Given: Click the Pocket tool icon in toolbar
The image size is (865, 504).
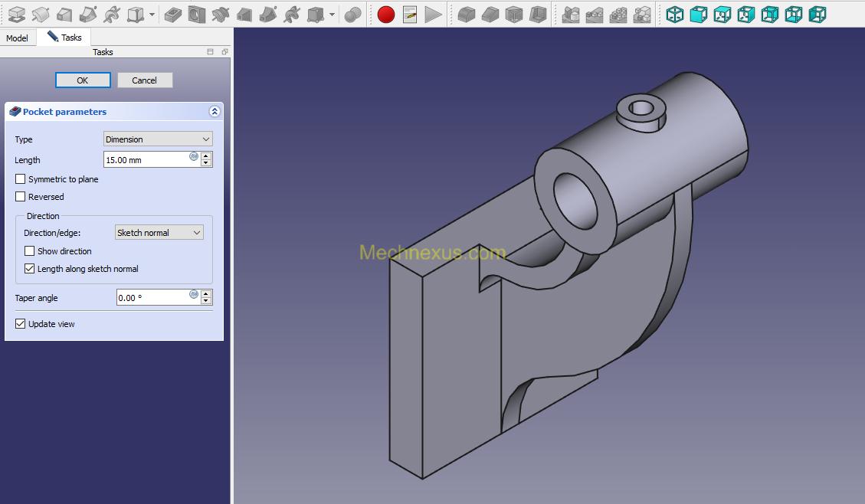Looking at the screenshot, I should [x=173, y=14].
